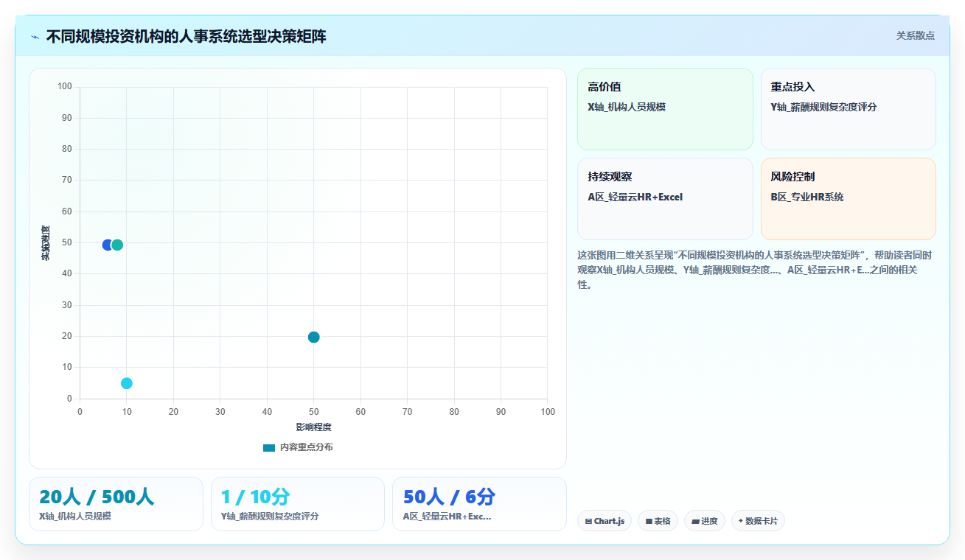Click the A区_轻量云HR+Excel text in 持续观察 card

635,197
